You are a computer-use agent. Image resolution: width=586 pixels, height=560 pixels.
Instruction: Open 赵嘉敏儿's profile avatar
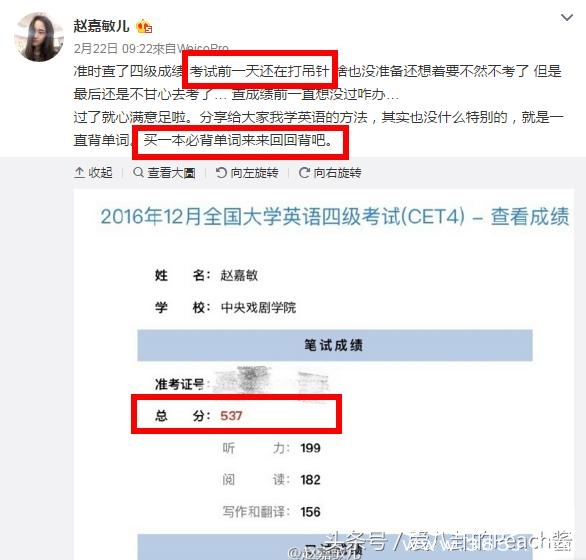point(39,37)
